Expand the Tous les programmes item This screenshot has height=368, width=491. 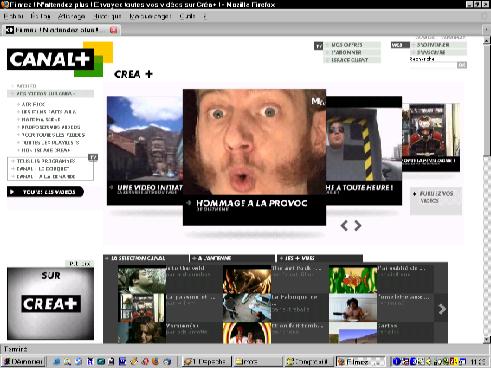pos(46,161)
